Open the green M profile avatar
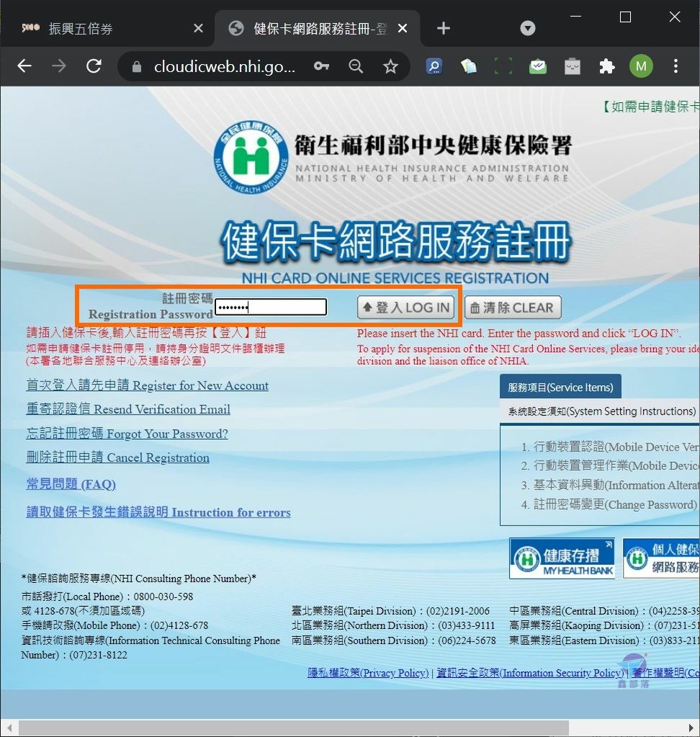The width and height of the screenshot is (700, 737). coord(641,66)
